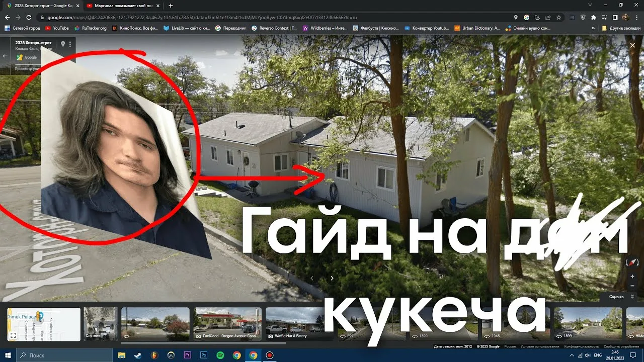Open the YouTube bookmark
Image resolution: width=644 pixels, height=362 pixels.
(57, 28)
